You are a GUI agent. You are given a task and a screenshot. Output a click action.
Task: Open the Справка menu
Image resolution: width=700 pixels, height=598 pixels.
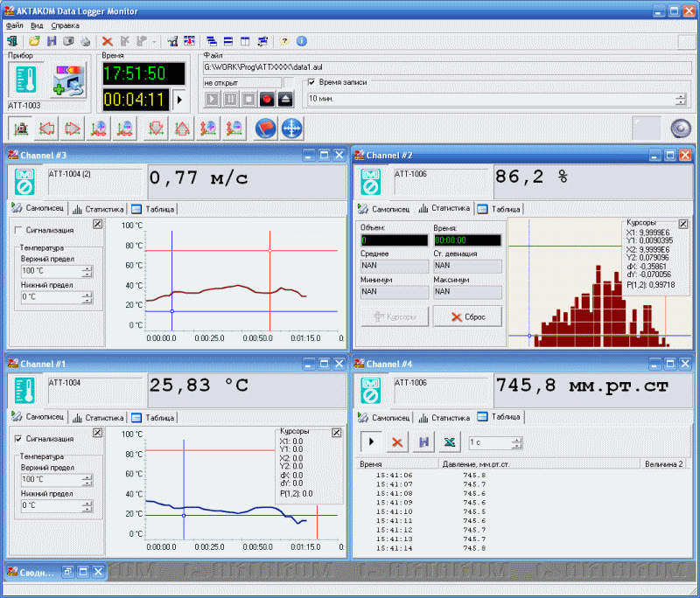tap(65, 25)
